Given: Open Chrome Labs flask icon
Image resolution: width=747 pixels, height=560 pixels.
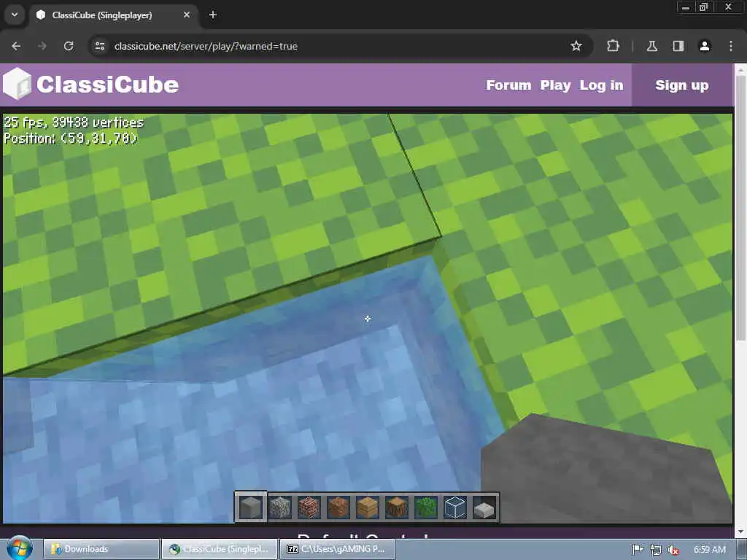Looking at the screenshot, I should (651, 46).
